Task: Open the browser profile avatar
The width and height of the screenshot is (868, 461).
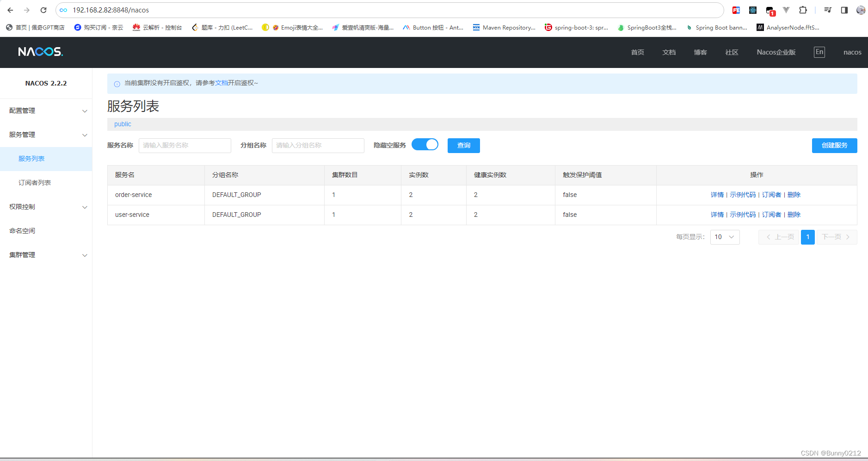Action: pos(861,10)
